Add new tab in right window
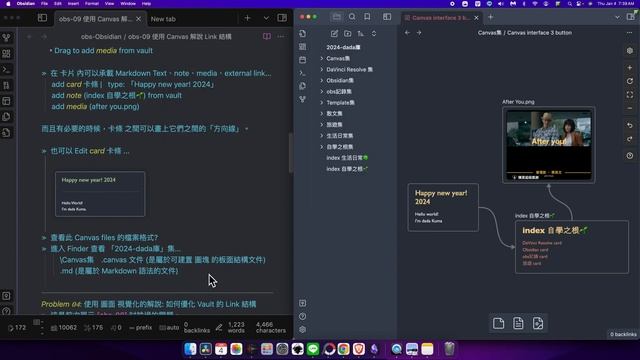 pyautogui.click(x=491, y=17)
